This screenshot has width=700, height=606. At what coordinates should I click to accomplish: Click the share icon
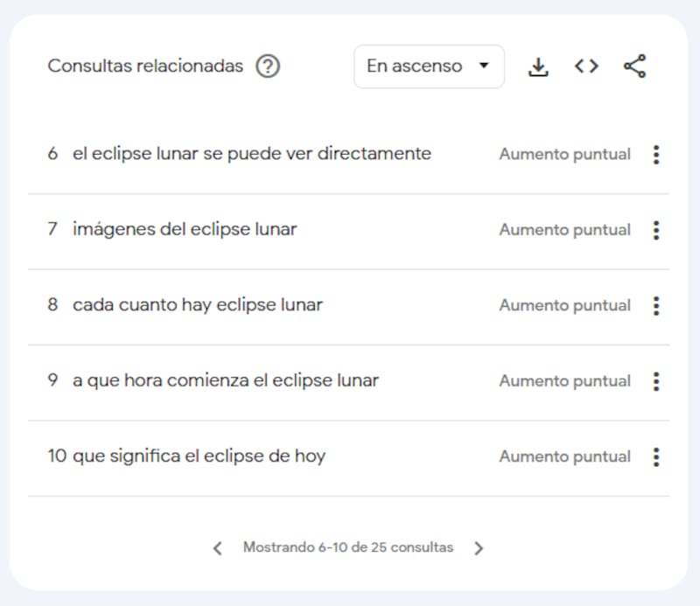[x=635, y=66]
